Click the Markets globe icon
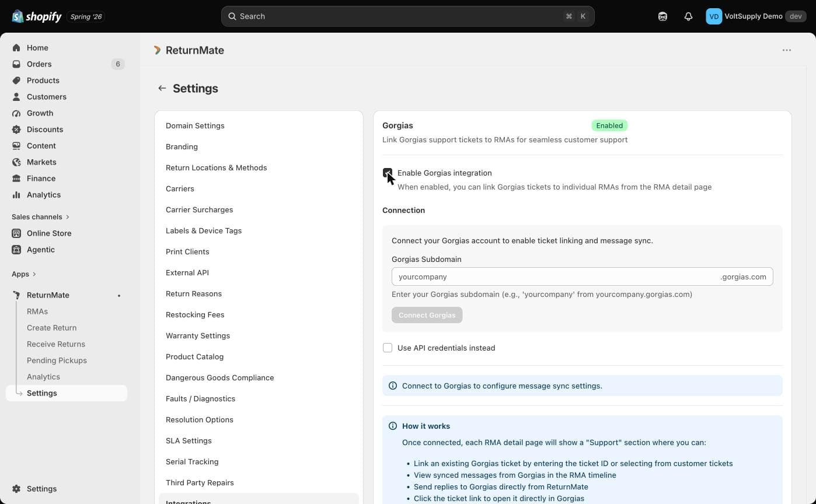 (16, 162)
